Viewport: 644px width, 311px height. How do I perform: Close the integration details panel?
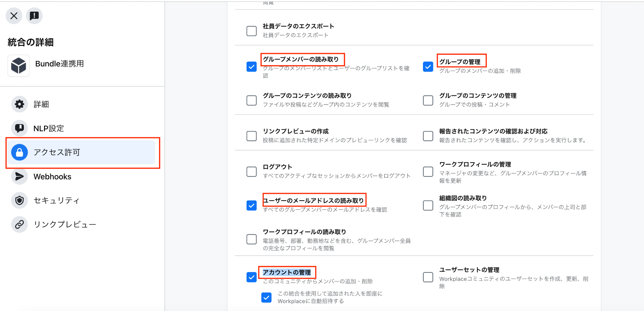click(x=14, y=16)
